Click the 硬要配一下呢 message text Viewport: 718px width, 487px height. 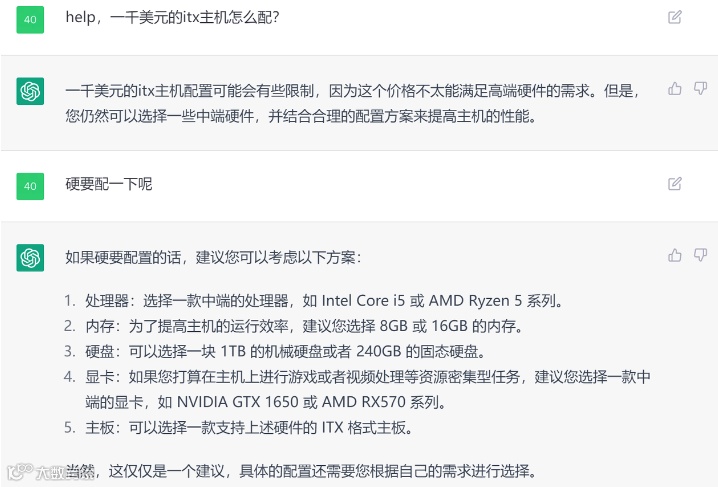pyautogui.click(x=109, y=184)
